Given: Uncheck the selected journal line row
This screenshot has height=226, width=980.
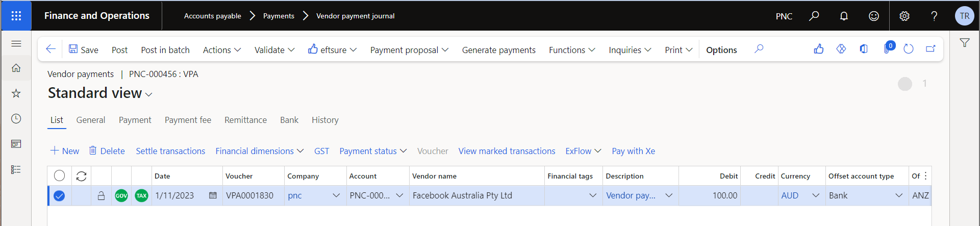Looking at the screenshot, I should coord(59,195).
